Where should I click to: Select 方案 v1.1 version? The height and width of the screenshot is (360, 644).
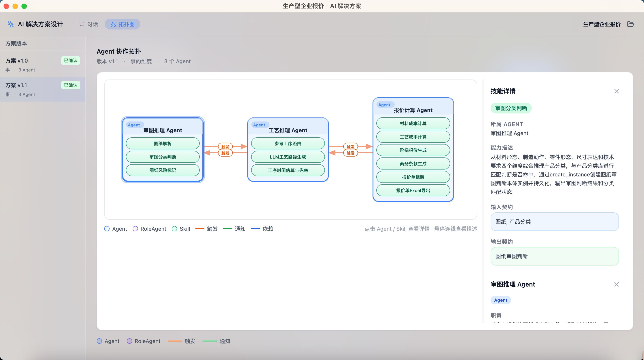(43, 89)
